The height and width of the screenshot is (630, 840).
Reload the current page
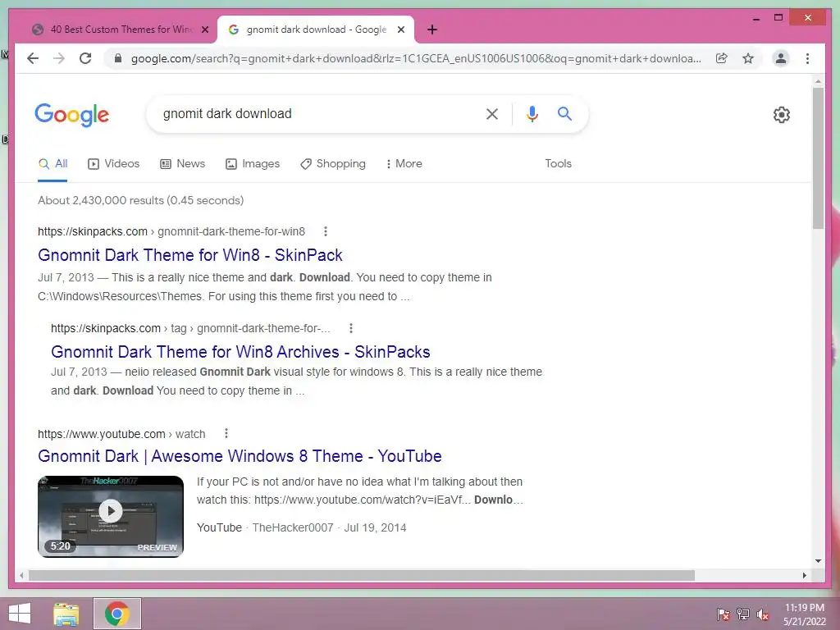coord(85,58)
